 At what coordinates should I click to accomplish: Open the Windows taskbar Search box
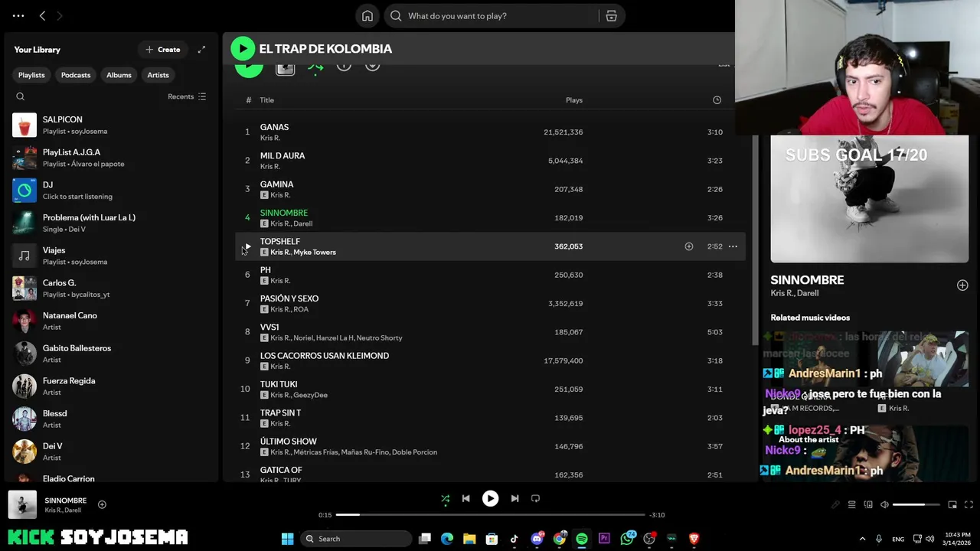click(x=356, y=539)
